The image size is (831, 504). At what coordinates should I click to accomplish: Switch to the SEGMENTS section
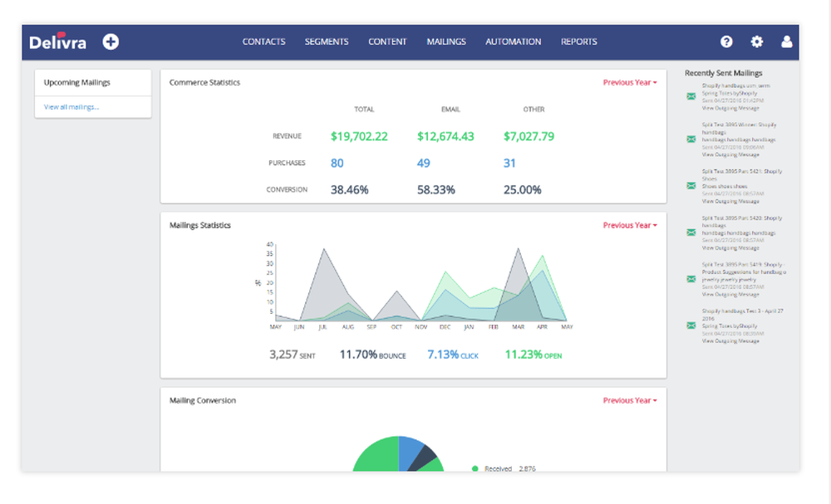click(327, 41)
